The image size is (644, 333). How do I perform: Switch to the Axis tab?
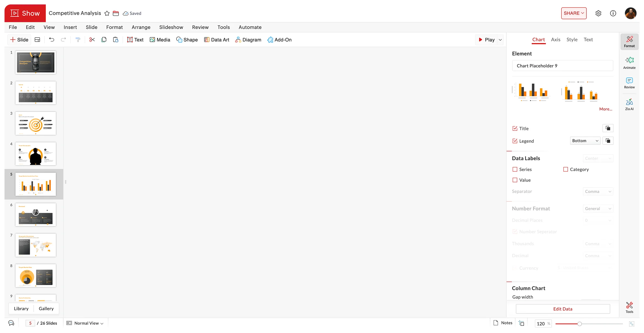(x=555, y=40)
